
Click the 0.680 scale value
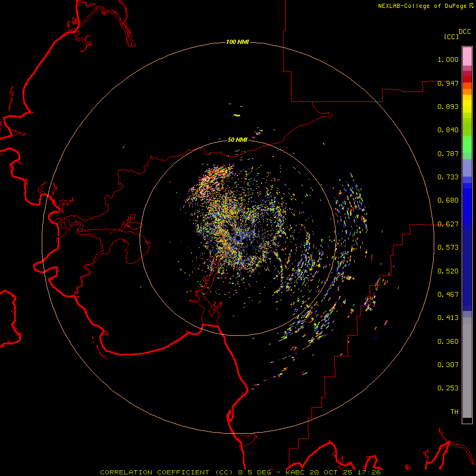point(448,200)
